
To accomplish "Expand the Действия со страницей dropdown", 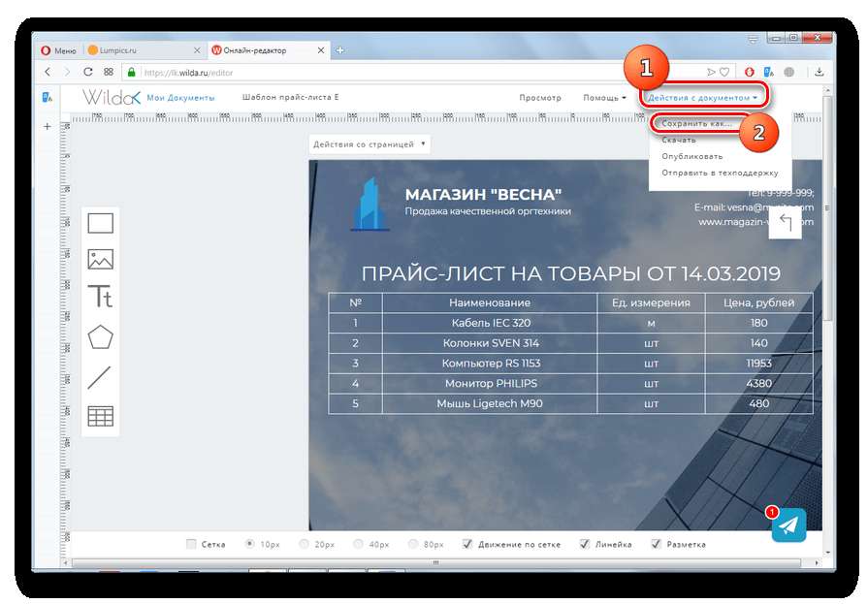I will (370, 144).
